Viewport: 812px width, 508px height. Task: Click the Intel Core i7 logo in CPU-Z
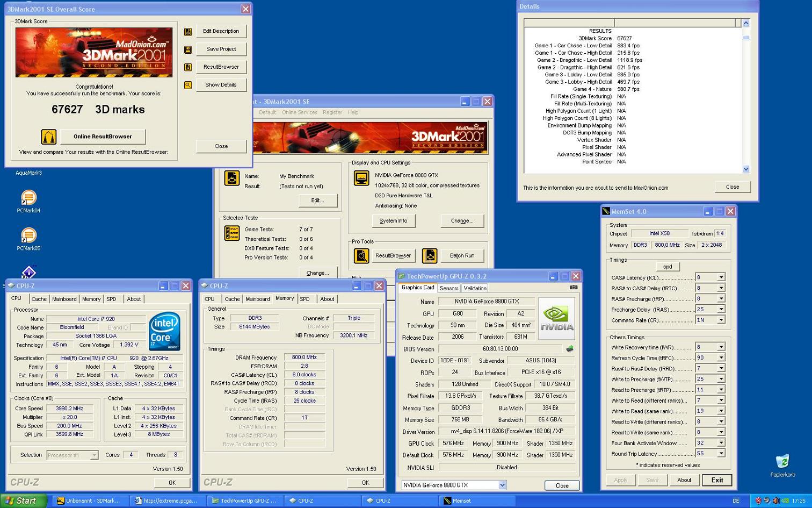[164, 331]
